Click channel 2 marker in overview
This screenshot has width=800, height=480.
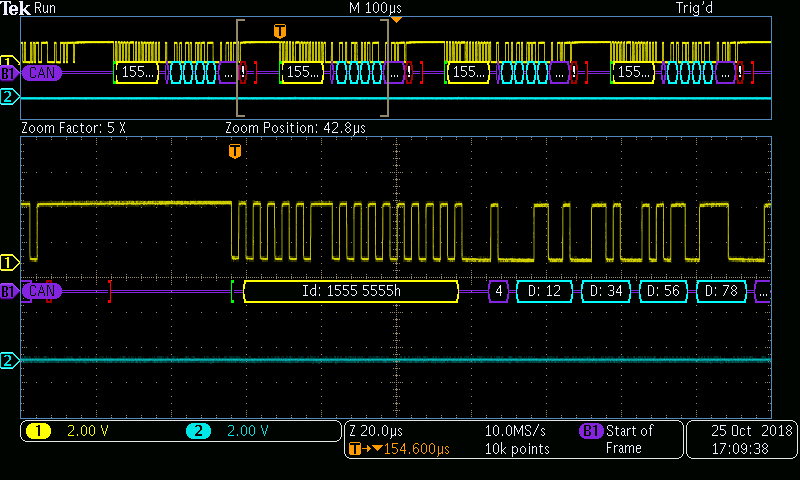[9, 96]
